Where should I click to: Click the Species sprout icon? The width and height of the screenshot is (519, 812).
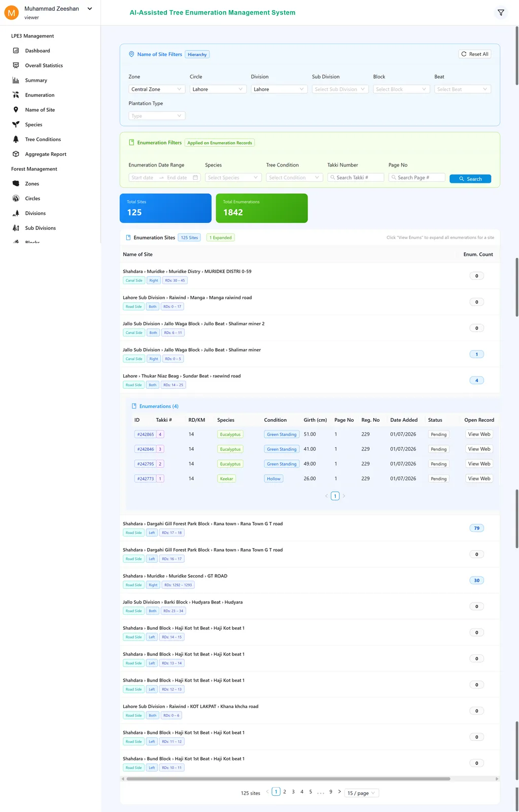(16, 124)
